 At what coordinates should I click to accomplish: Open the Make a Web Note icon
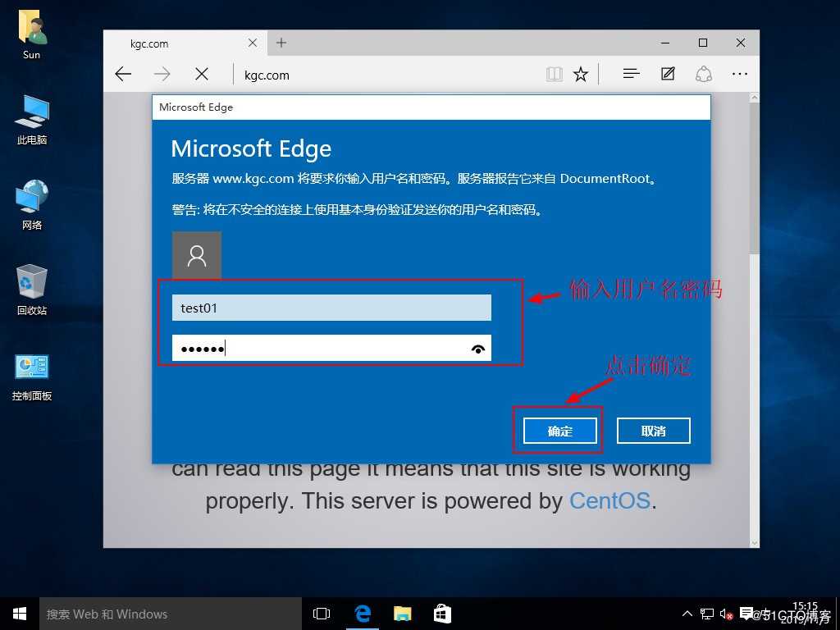[668, 73]
